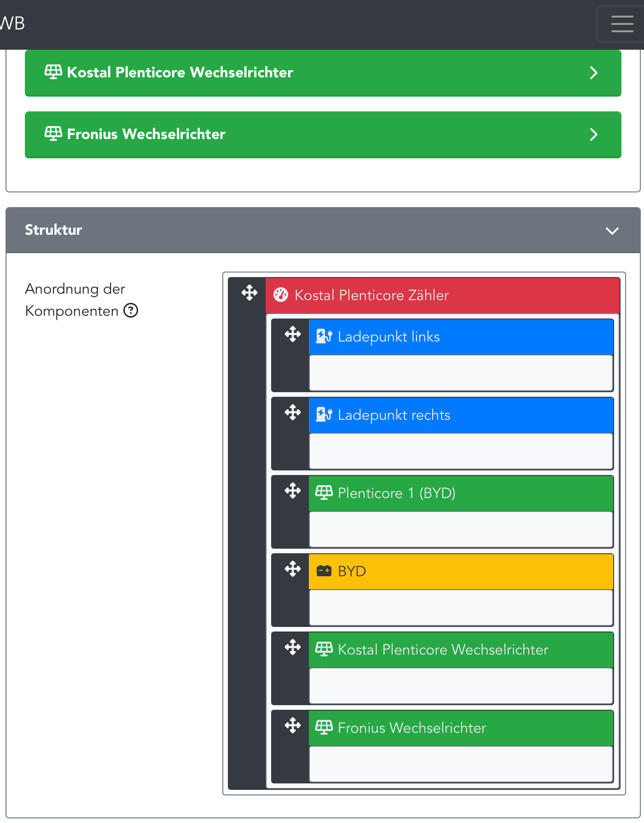Screen dimensions: 644x823
Task: Click the Anordnung der Komponenten label
Action: coord(75,300)
